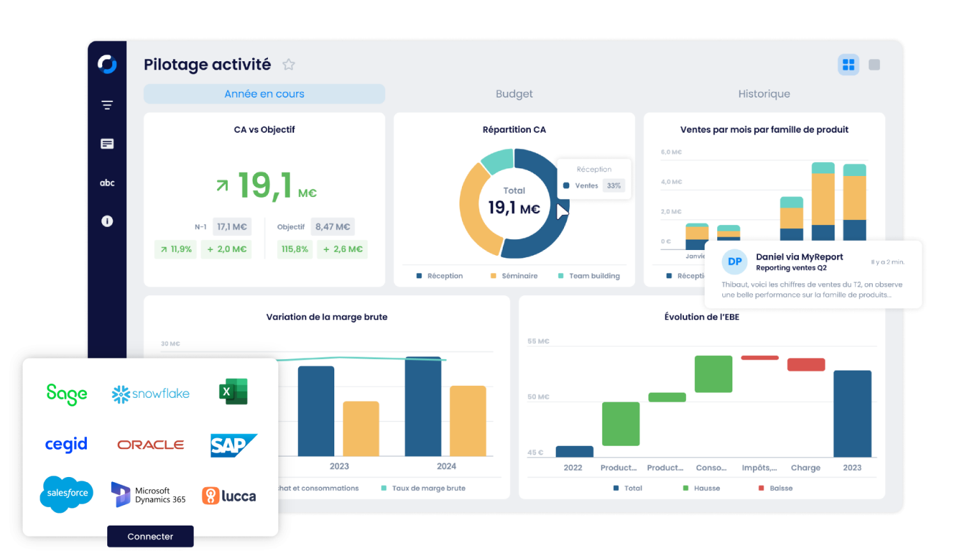Select the Snowflake connector

click(x=151, y=394)
